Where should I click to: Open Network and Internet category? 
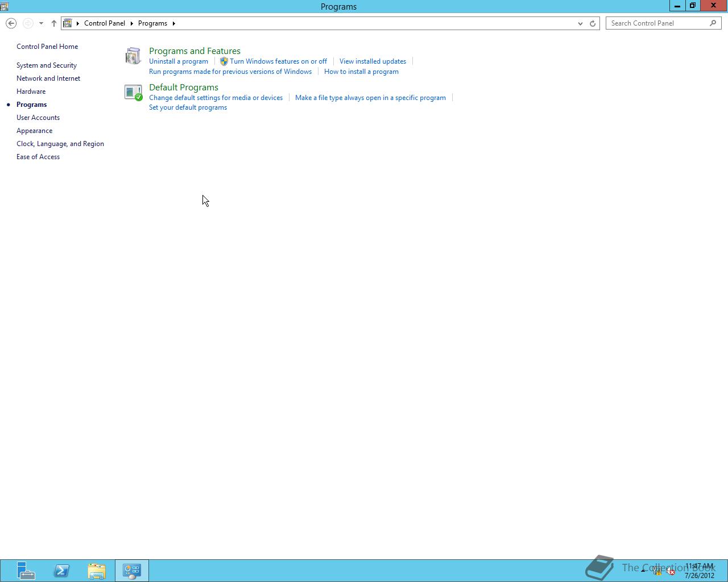click(48, 78)
